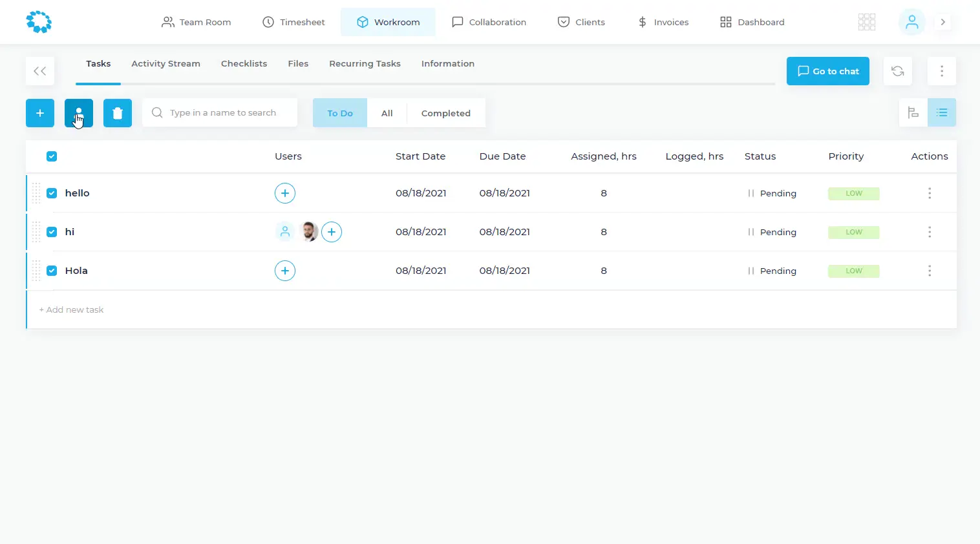Viewport: 980px width, 544px height.
Task: Open the user profile avatar icon
Action: click(x=911, y=22)
